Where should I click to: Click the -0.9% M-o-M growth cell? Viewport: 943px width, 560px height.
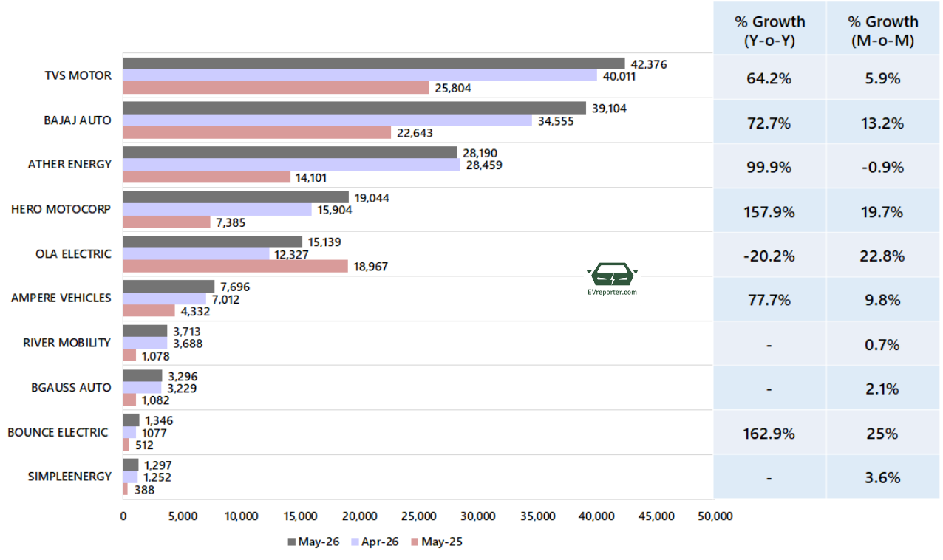point(883,167)
